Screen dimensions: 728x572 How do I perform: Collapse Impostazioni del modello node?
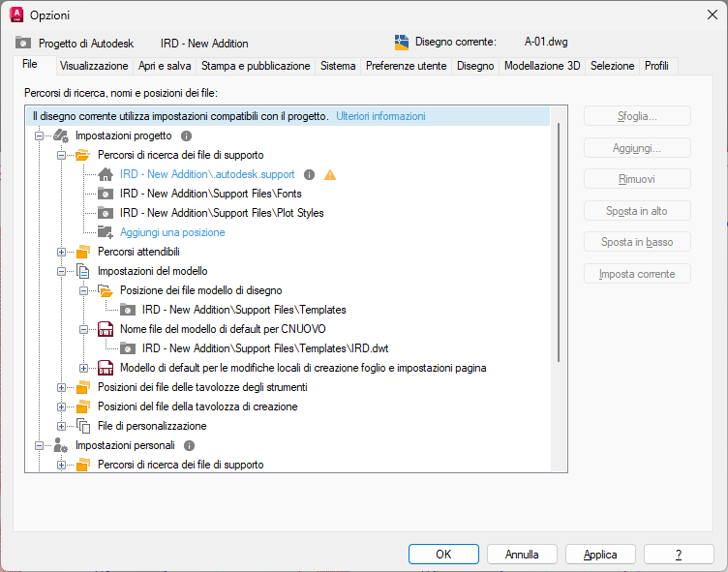tap(62, 272)
